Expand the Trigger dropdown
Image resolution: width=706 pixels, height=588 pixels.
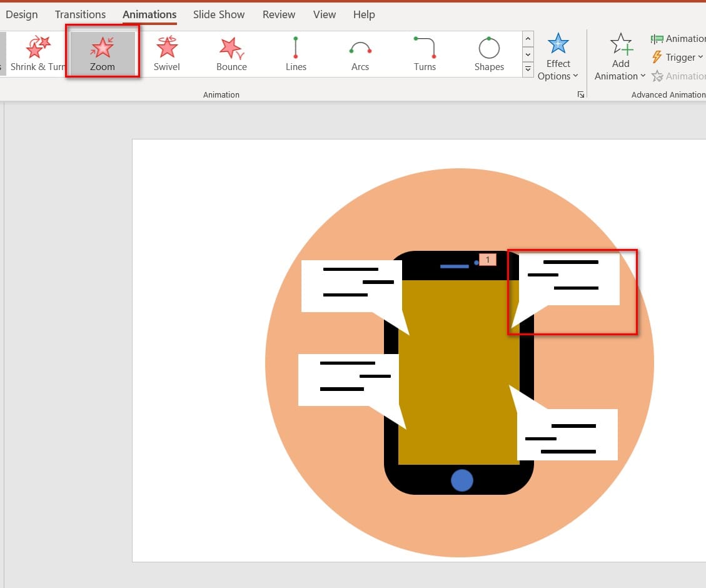(677, 58)
